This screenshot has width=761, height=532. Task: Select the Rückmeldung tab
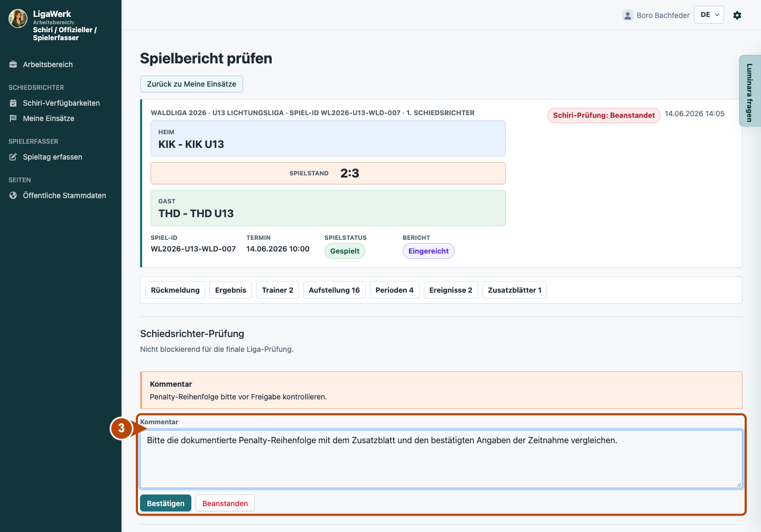[175, 290]
